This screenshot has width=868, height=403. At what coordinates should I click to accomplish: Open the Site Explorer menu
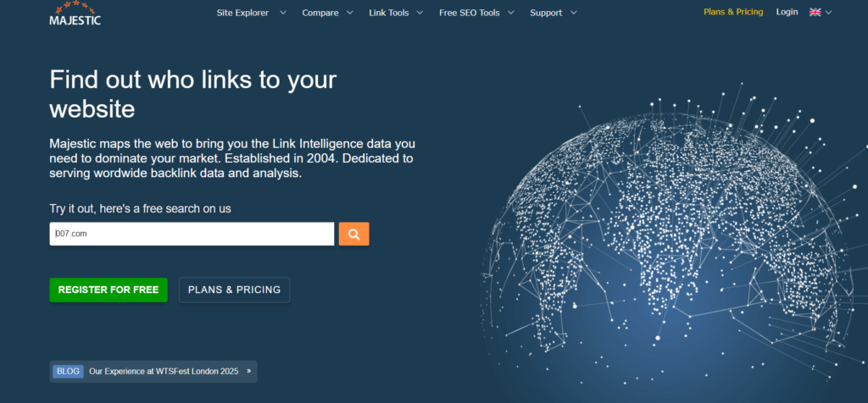pos(242,13)
